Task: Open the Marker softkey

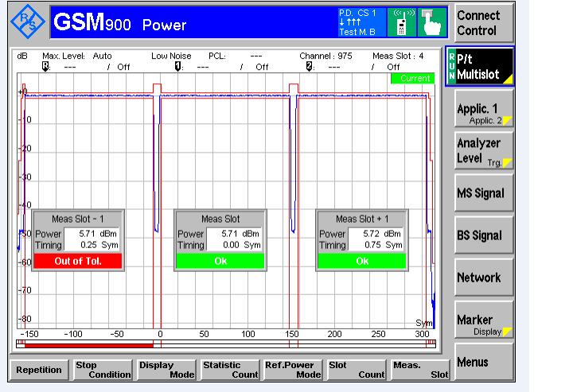Action: click(484, 320)
